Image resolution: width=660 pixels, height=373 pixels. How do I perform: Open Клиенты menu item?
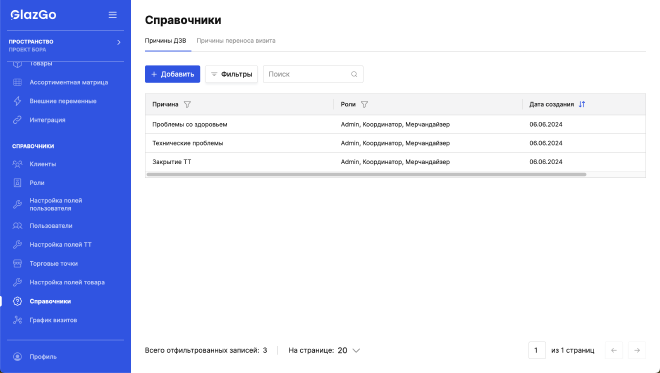coord(43,164)
